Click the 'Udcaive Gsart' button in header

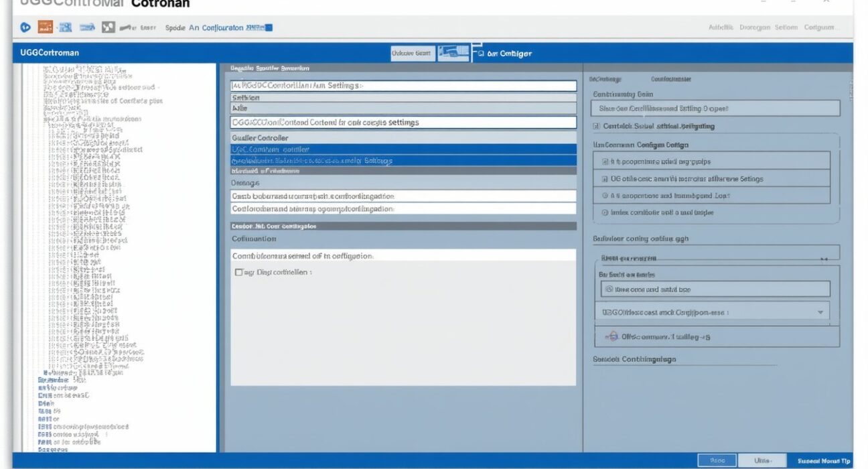coord(411,54)
